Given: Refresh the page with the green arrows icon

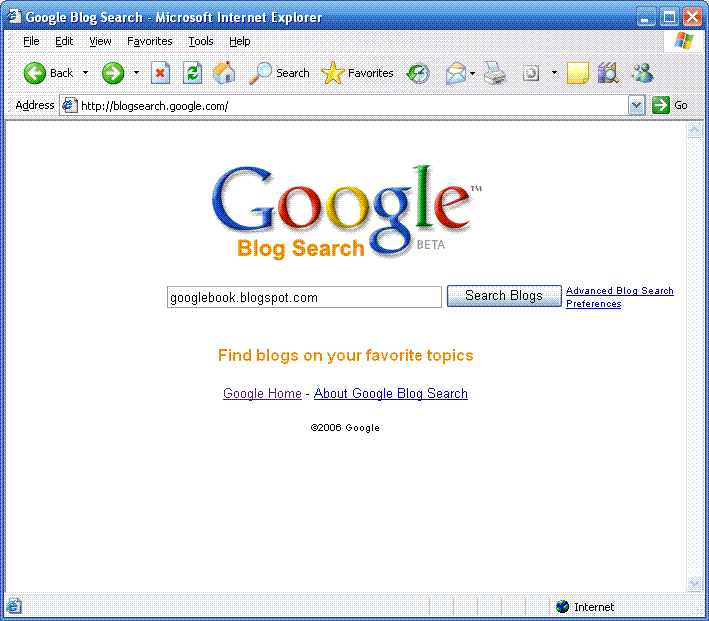Looking at the screenshot, I should (192, 73).
